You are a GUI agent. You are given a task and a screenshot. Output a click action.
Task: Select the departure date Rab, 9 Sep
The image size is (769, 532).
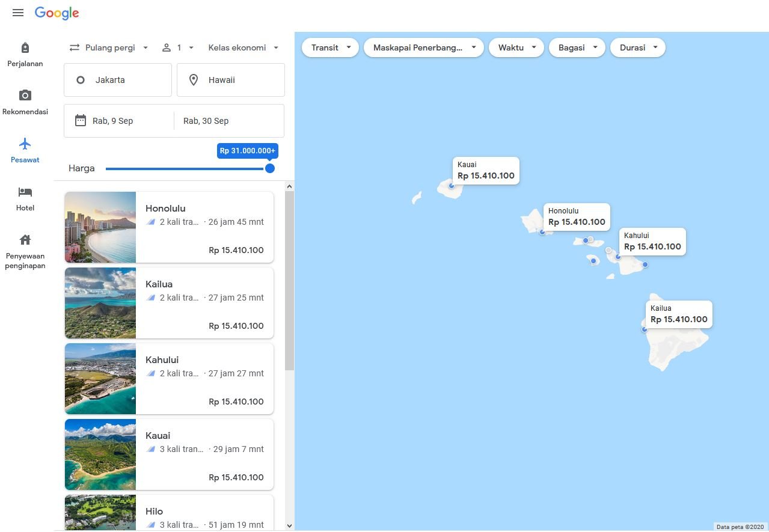112,121
